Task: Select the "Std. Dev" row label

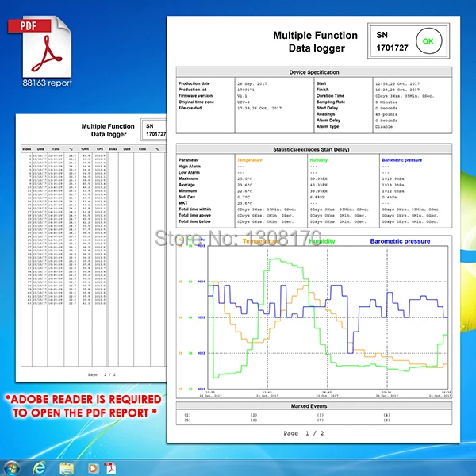Action: [x=186, y=197]
